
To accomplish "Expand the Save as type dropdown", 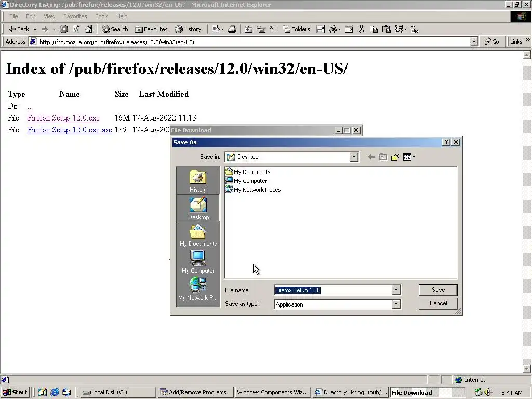I will coord(396,304).
